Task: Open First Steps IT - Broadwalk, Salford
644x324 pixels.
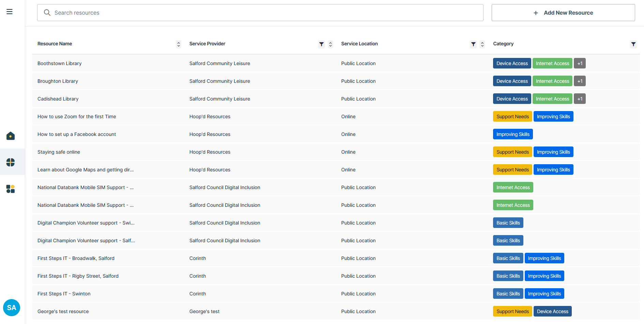Action: click(76, 258)
